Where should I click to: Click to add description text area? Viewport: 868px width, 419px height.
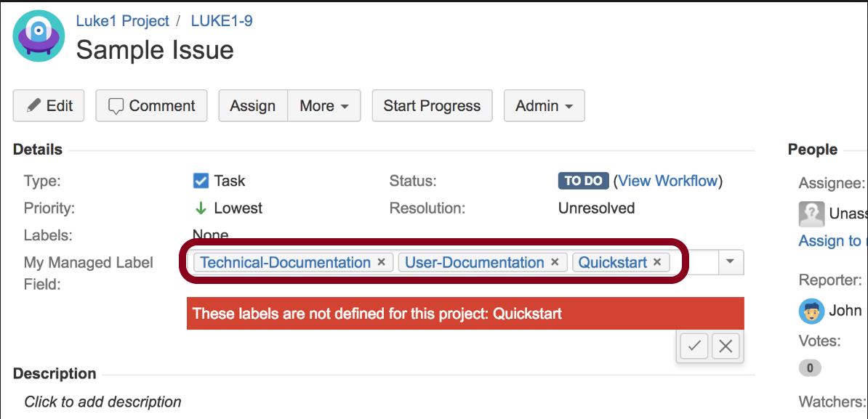pos(103,402)
